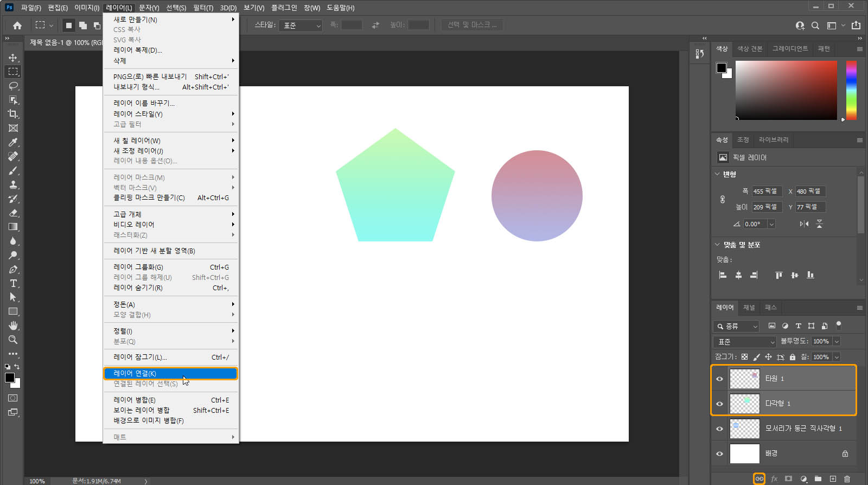Create a new layer icon

(x=833, y=479)
